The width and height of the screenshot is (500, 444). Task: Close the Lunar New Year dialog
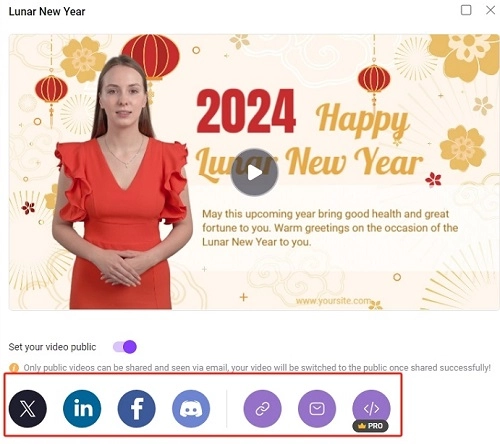coord(490,10)
